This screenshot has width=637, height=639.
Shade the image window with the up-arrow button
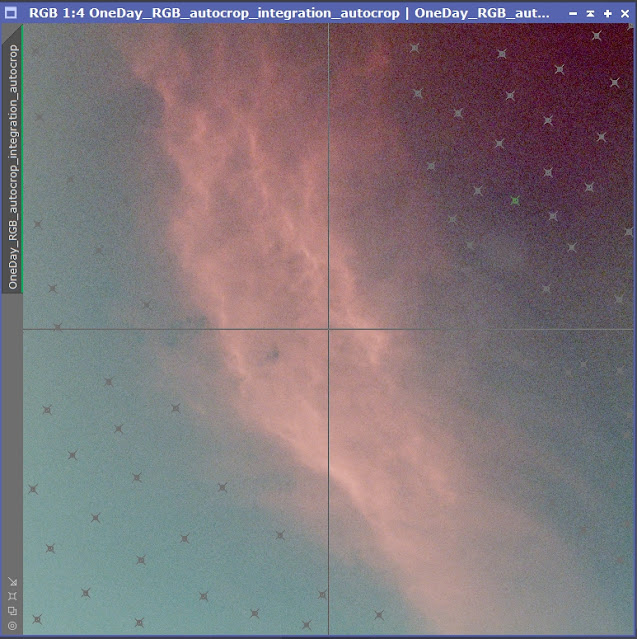click(590, 13)
